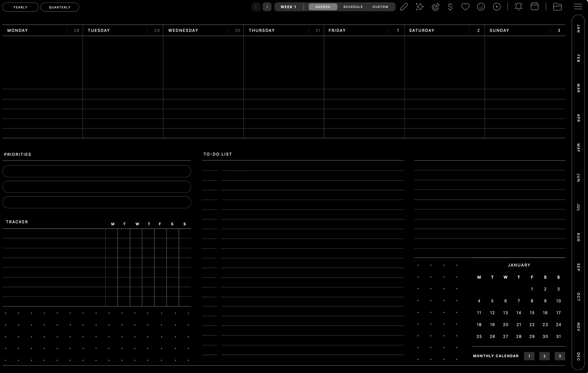Select 15 in January mini calendar
The width and height of the screenshot is (588, 373).
click(532, 313)
